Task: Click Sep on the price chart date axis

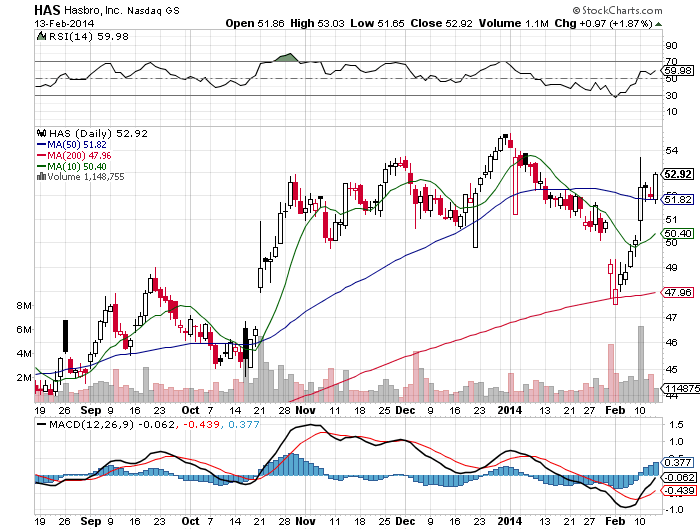Action: click(91, 410)
